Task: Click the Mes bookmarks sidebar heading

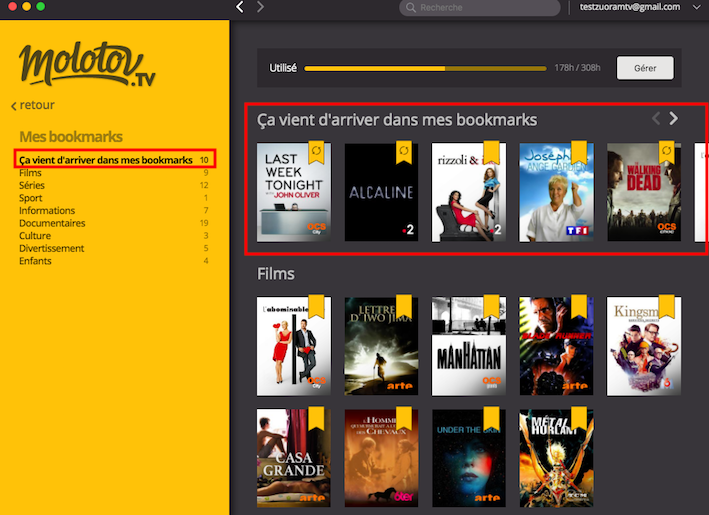Action: tap(71, 137)
